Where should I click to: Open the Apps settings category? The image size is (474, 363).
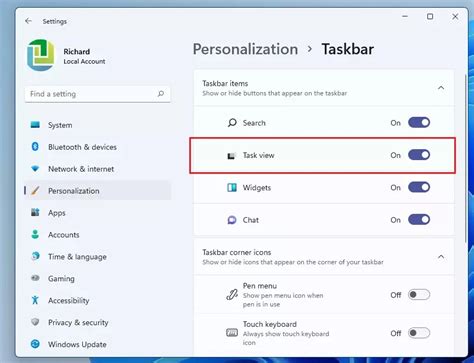[x=97, y=213]
